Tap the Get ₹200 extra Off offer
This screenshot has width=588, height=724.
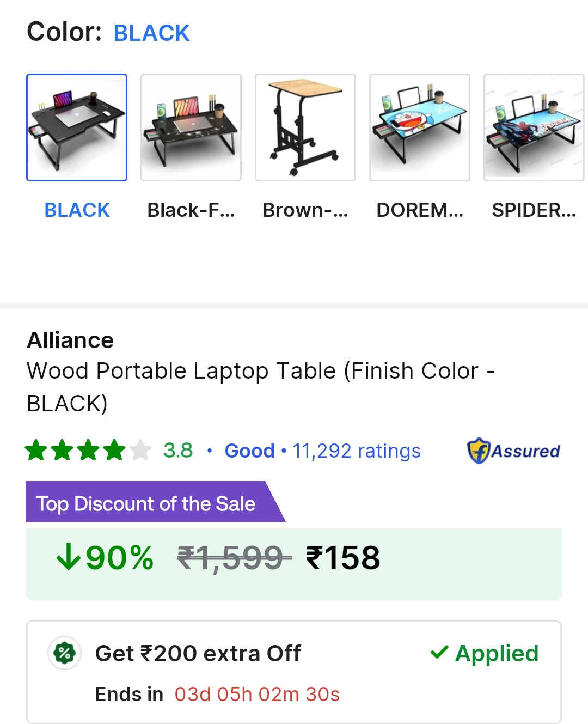tap(198, 653)
